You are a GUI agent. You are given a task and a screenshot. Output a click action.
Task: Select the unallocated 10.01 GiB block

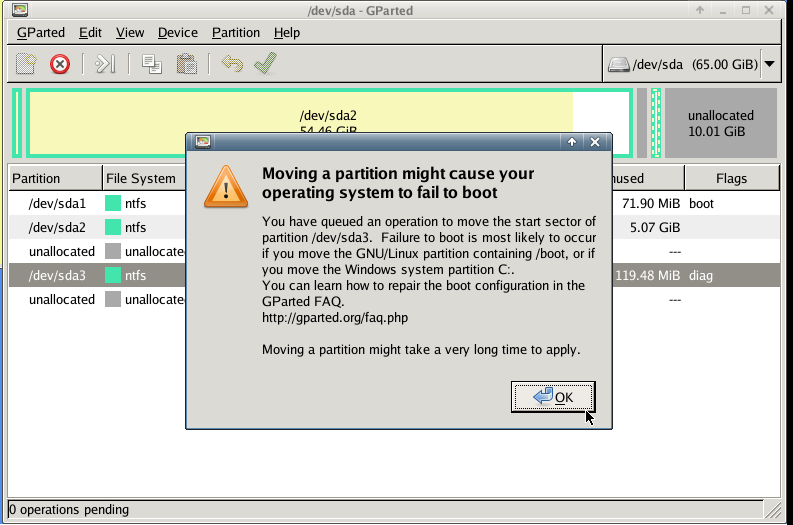pos(720,123)
